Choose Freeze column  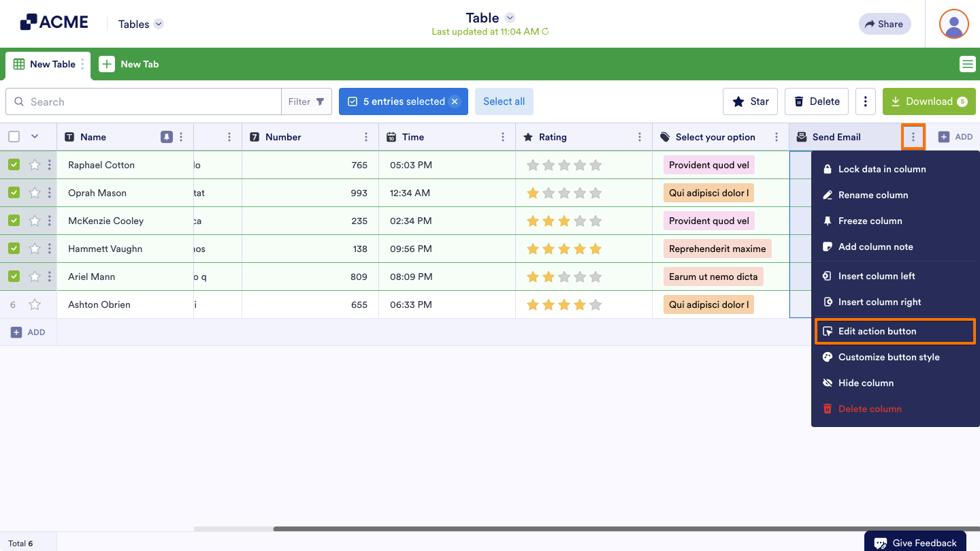(x=895, y=221)
